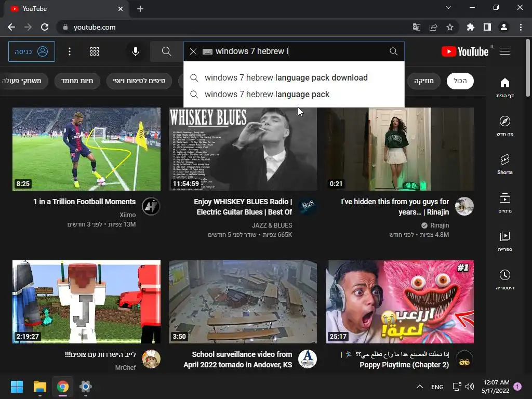Image resolution: width=532 pixels, height=399 pixels.
Task: Select suggestion 'windows 7 hebrew language pack'
Action: 294,95
